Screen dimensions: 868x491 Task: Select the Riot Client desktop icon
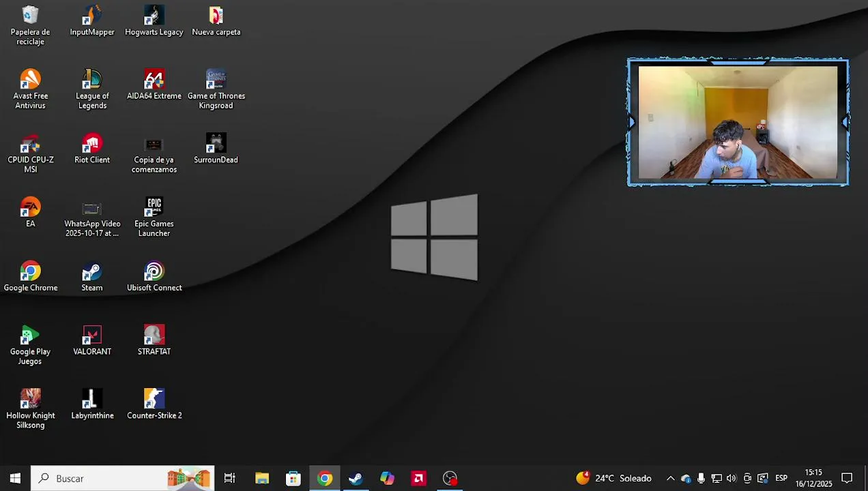(92, 149)
